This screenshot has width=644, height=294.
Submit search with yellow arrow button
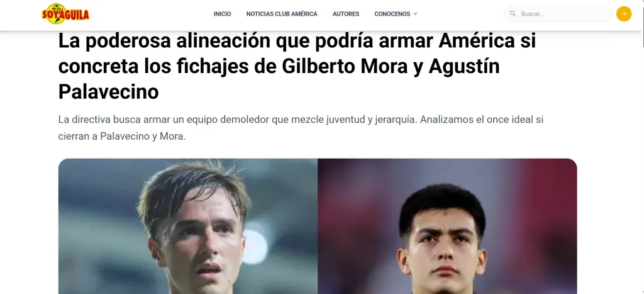point(623,14)
